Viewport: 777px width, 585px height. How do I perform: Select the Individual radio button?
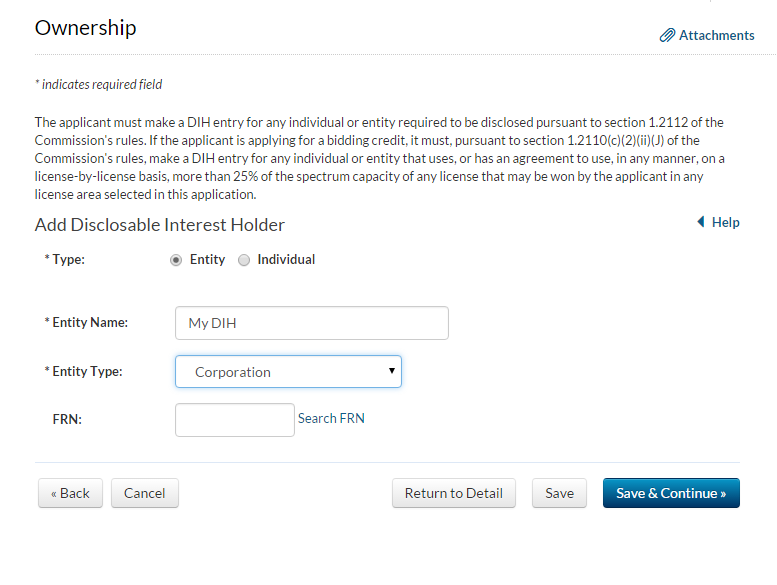[x=244, y=260]
